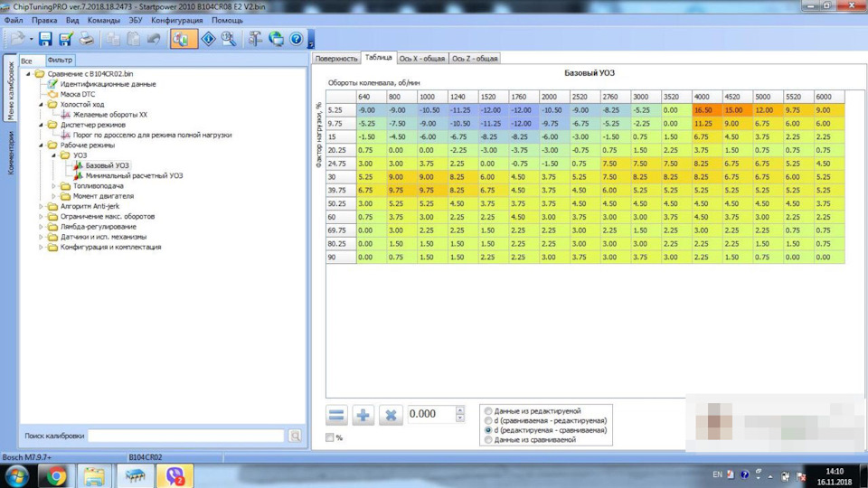The height and width of the screenshot is (488, 868).
Task: Open the tools settings hammer icon
Action: [x=255, y=39]
